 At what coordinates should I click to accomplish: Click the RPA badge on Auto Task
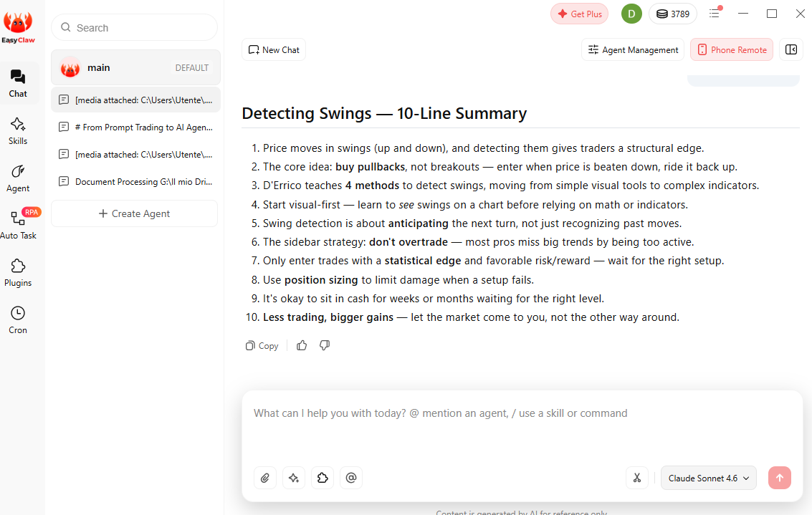point(32,212)
